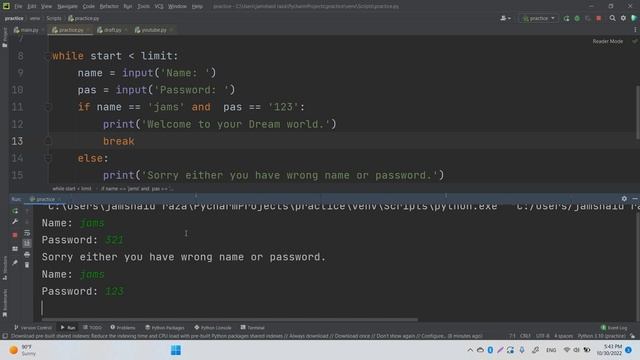Close the draft.py tab

pos(126,30)
